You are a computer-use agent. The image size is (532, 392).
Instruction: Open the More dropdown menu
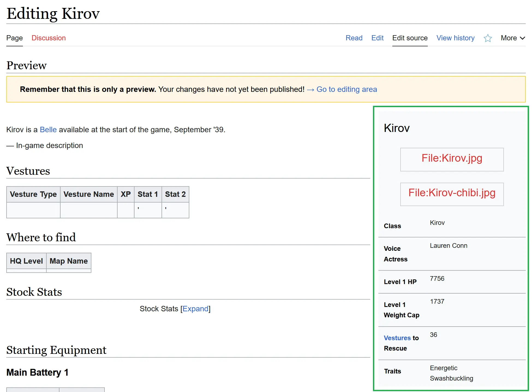(512, 38)
